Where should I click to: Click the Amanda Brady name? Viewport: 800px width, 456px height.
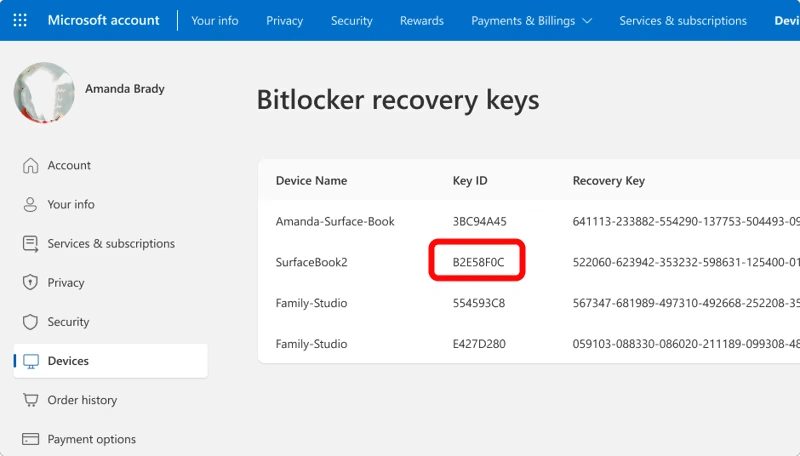(125, 89)
